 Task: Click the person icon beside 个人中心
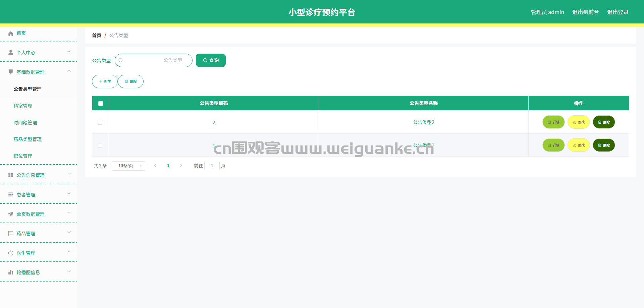click(x=11, y=53)
